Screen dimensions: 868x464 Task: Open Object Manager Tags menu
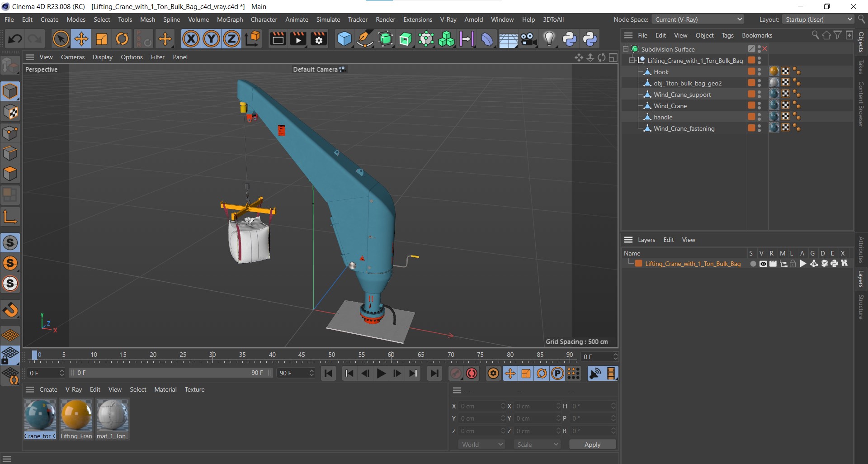727,35
